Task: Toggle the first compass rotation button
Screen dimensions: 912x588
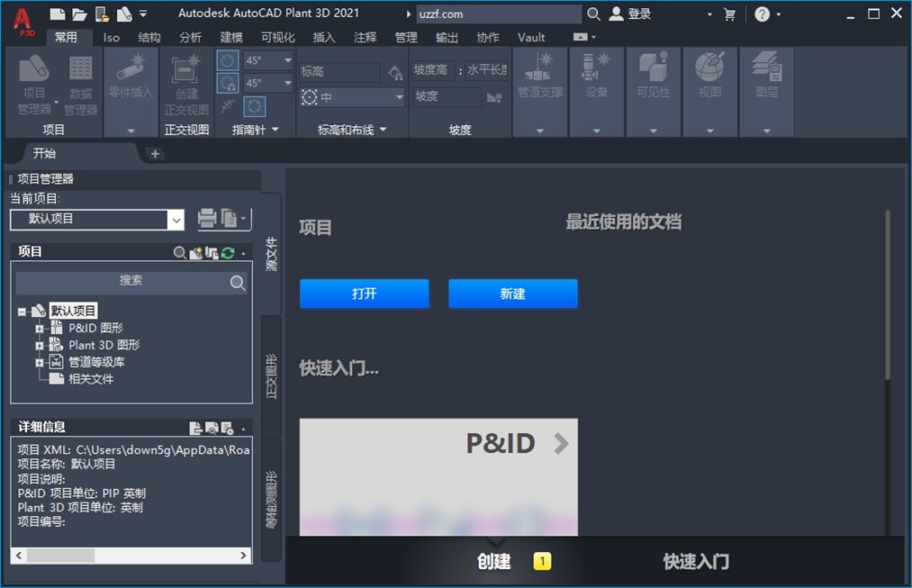Action: pyautogui.click(x=228, y=60)
